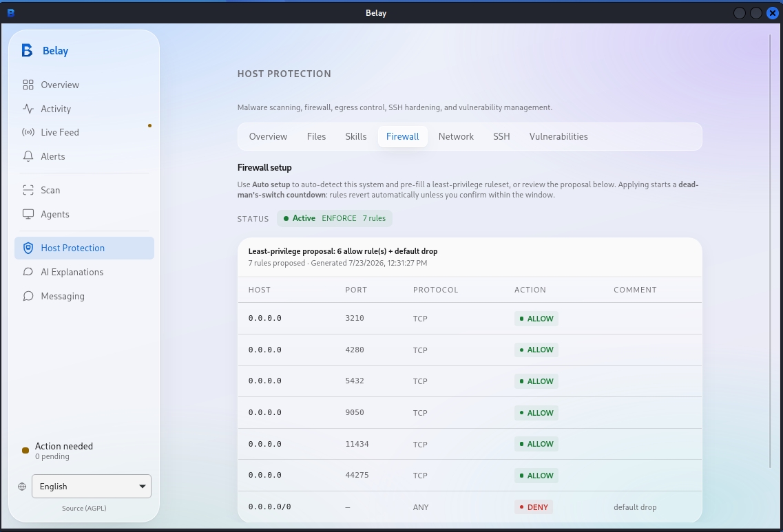The image size is (783, 532).
Task: Open the Network tab
Action: [x=456, y=137]
